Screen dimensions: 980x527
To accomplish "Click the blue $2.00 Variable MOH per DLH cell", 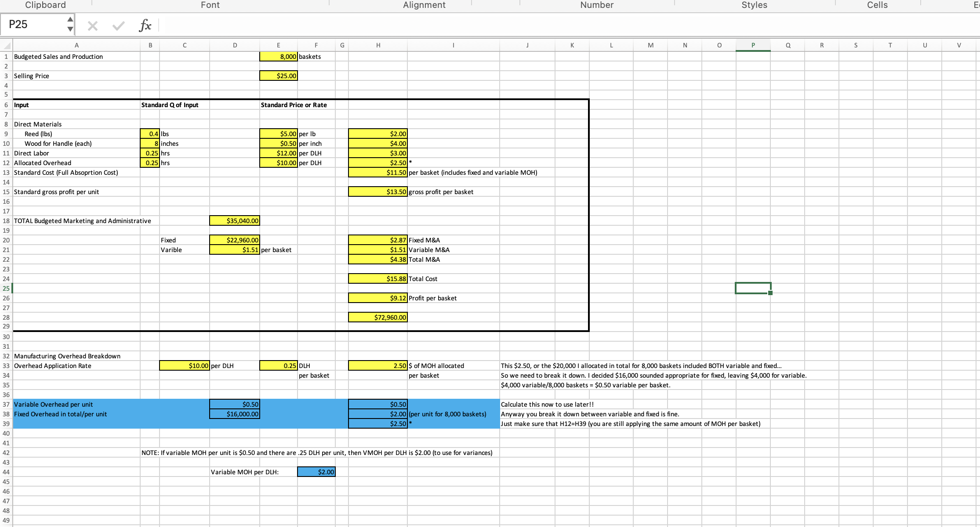I will (x=316, y=472).
